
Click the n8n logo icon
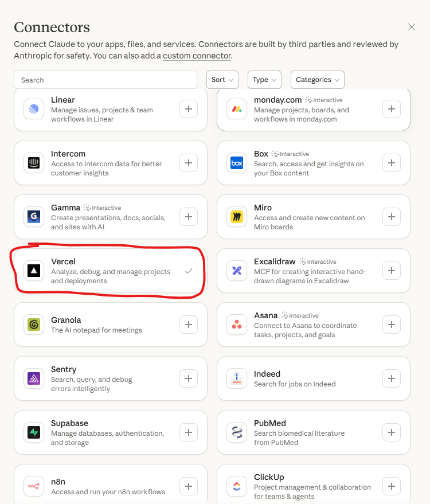click(x=34, y=486)
